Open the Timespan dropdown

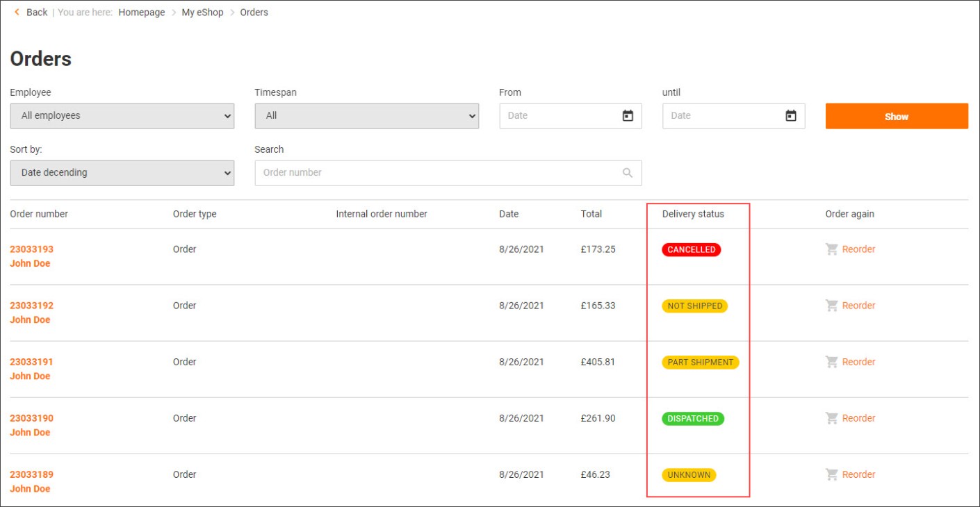coord(366,116)
